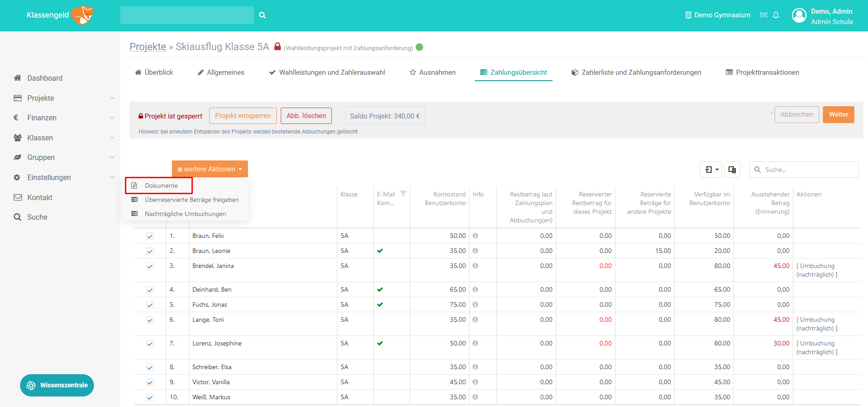Open the Ausnahmen tab
The height and width of the screenshot is (407, 868).
(433, 72)
